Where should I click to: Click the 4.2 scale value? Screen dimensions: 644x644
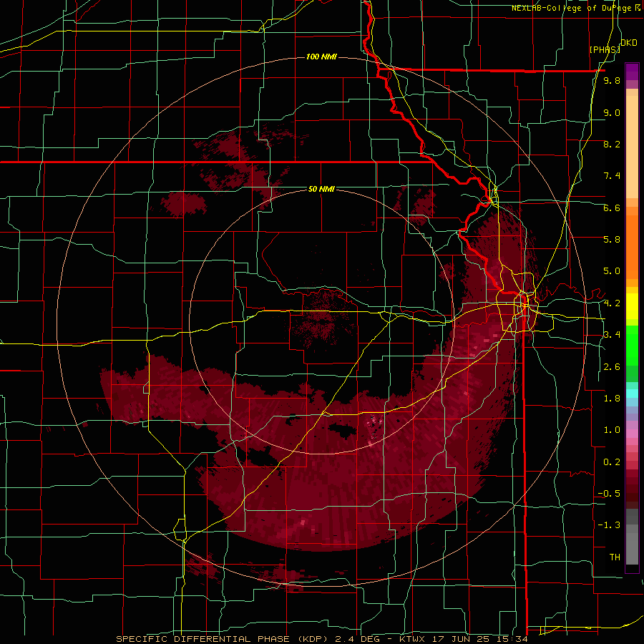tap(612, 303)
